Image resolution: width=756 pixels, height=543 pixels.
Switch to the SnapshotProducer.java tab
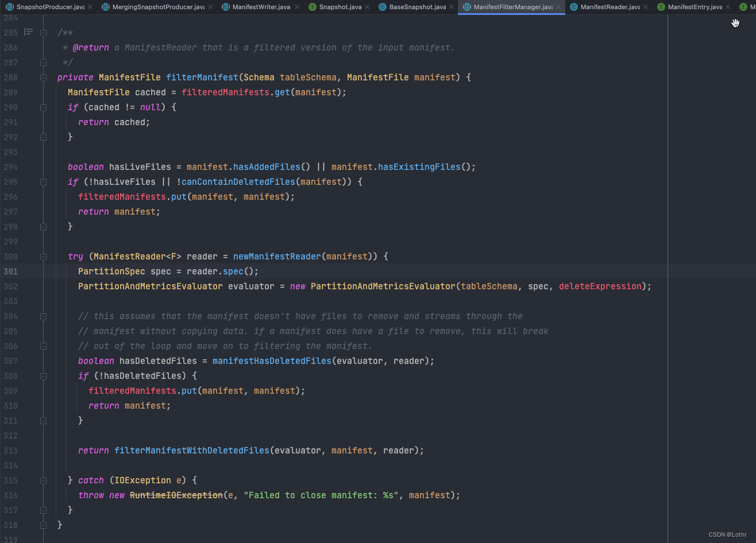51,7
